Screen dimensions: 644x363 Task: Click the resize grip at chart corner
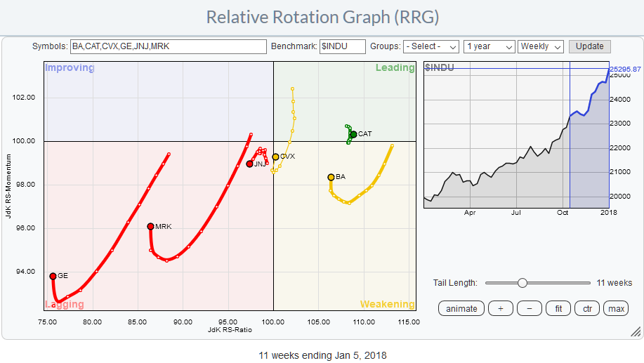[636, 332]
